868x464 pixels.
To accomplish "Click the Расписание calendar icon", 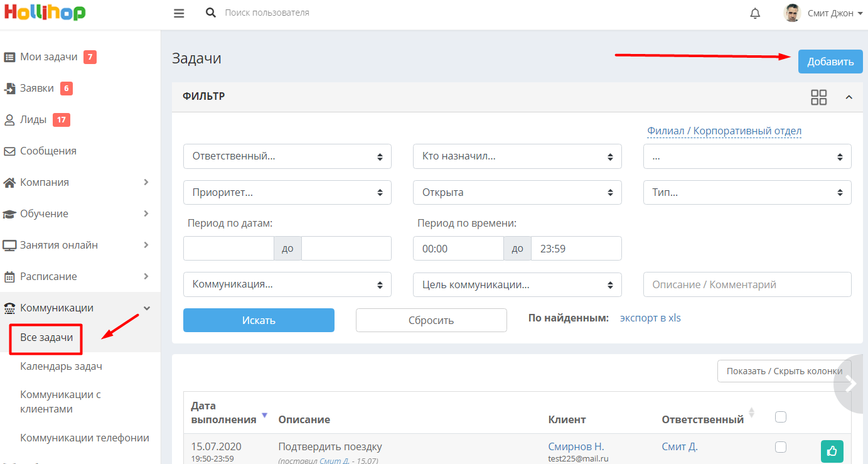I will point(9,277).
